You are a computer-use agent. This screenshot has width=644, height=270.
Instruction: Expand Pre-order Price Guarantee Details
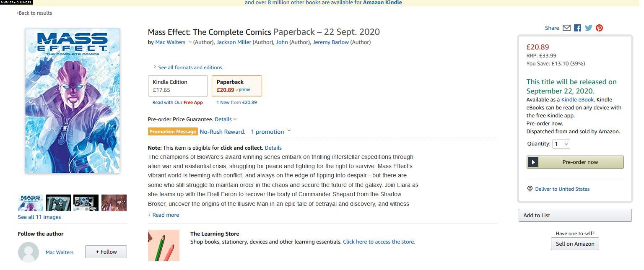226,119
